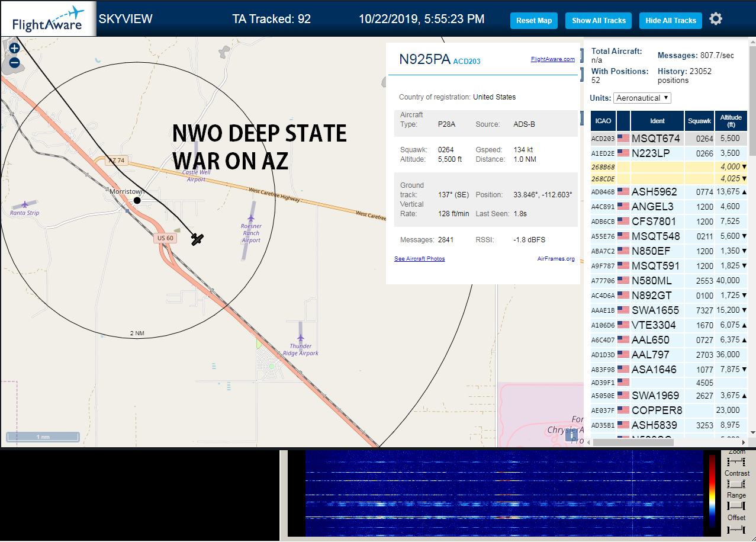Select the N892GT aircraft row
Viewport: 756px width, 542px height.
pos(669,295)
